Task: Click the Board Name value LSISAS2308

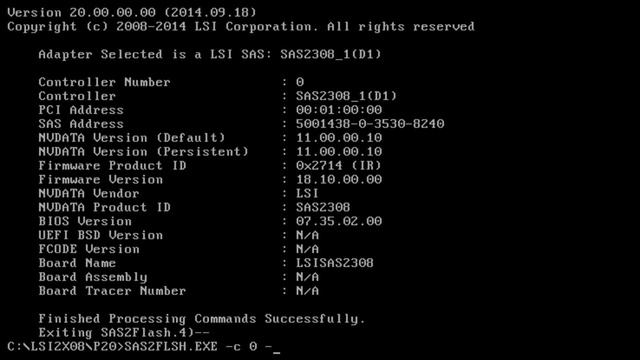Action: (335, 263)
